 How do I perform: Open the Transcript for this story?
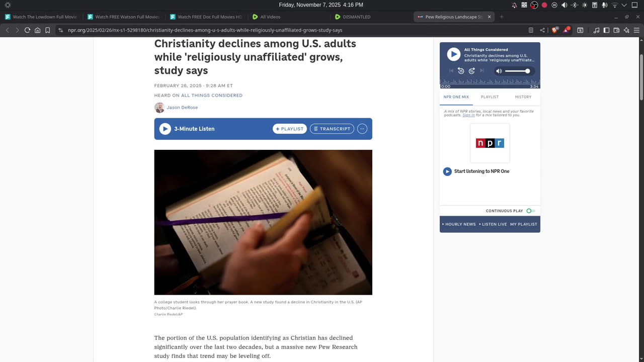pyautogui.click(x=332, y=129)
